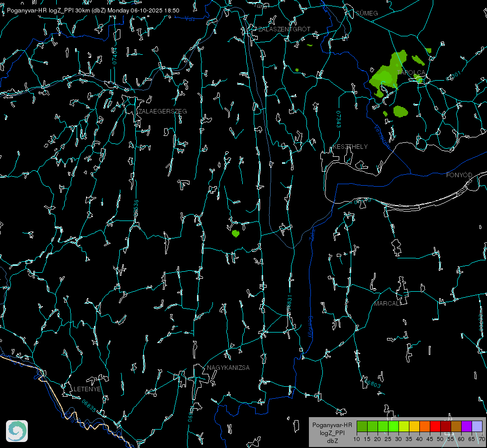Click the Zala river label
487x448 pixels.
coord(312,234)
